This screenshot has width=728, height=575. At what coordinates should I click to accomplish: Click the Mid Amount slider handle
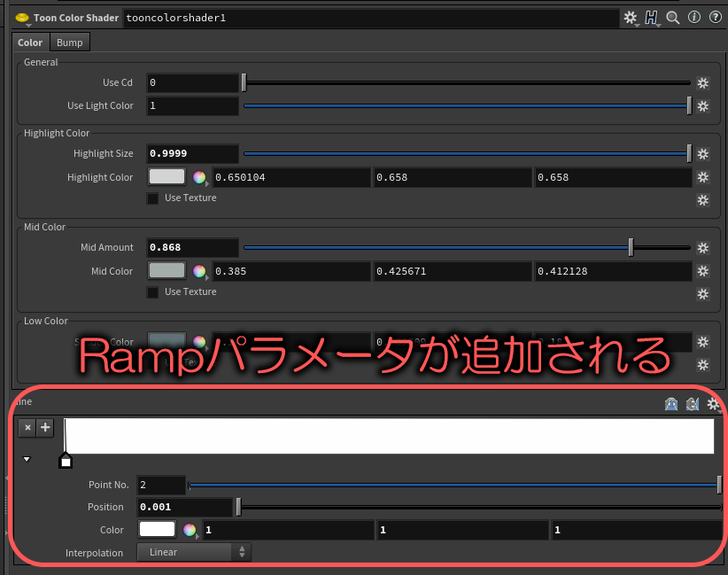pos(631,247)
